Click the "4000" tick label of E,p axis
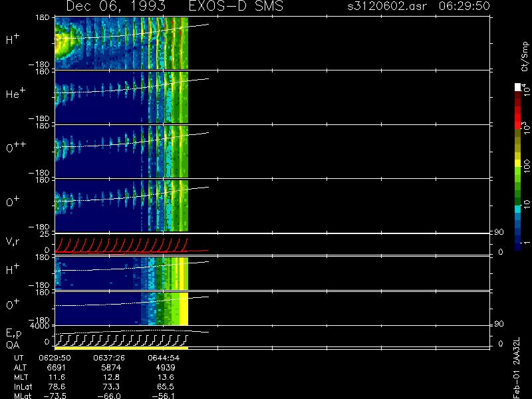 pyautogui.click(x=41, y=325)
